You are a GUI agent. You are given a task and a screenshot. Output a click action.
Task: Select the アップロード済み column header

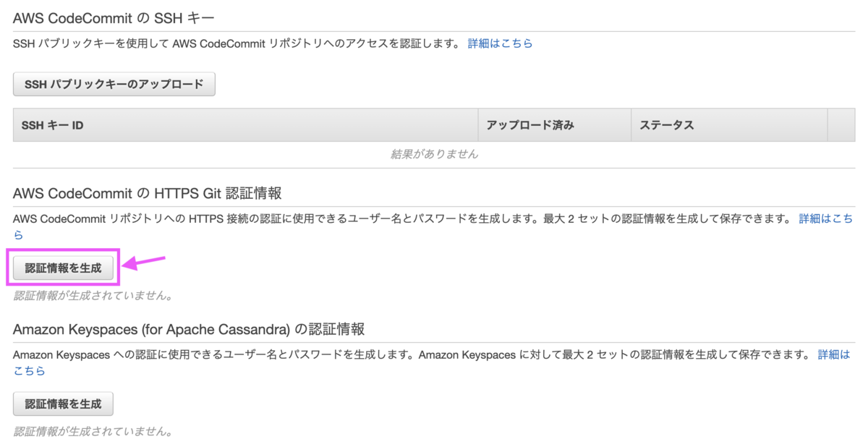pos(555,125)
